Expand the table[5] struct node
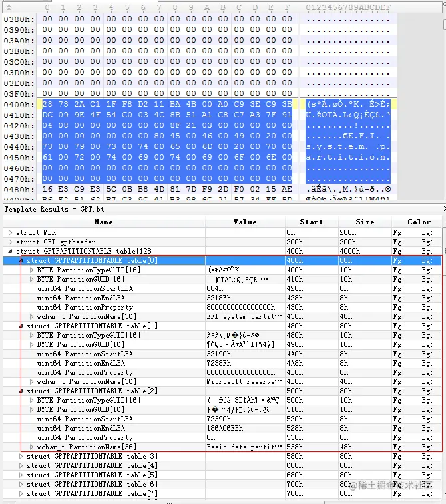446x504 pixels. tap(21, 475)
